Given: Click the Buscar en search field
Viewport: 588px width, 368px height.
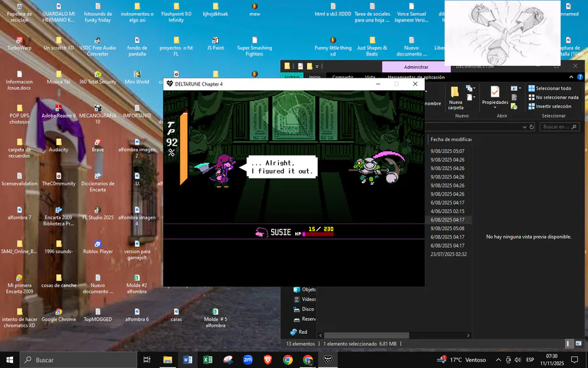Looking at the screenshot, I should tap(560, 127).
